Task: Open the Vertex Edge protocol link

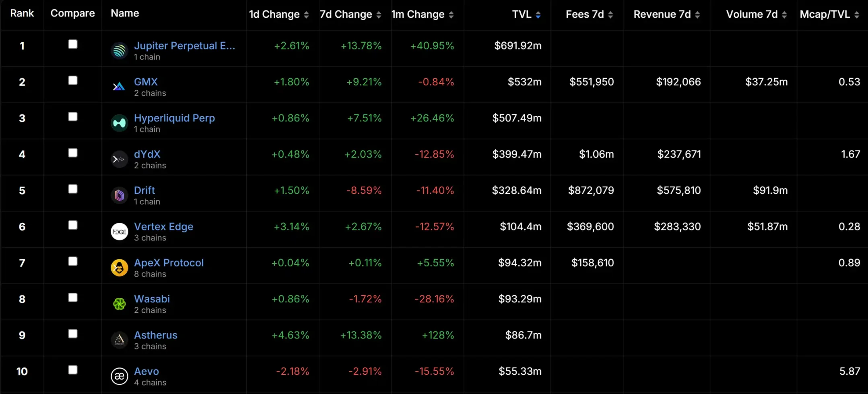Action: 163,226
